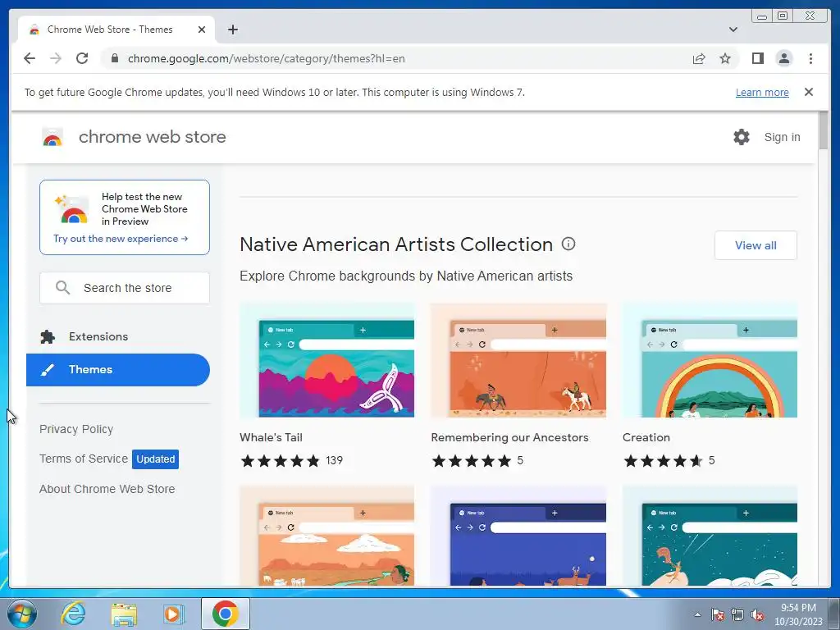The height and width of the screenshot is (630, 840).
Task: Share this page via share icon
Action: point(699,58)
